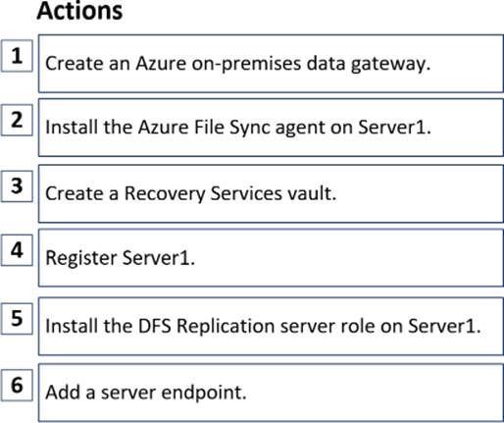Select 'Create a Recovery Services vault' action
The width and height of the screenshot is (504, 423).
pyautogui.click(x=271, y=193)
